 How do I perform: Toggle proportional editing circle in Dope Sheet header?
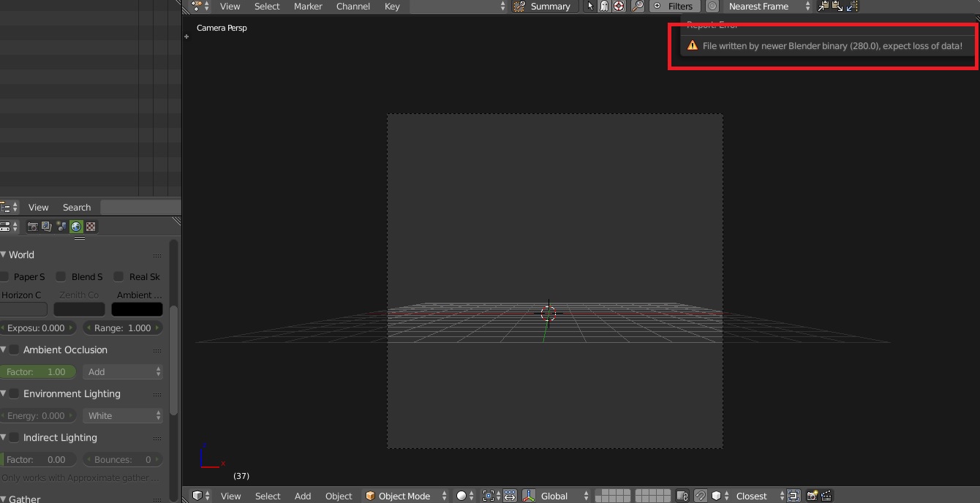coord(712,6)
